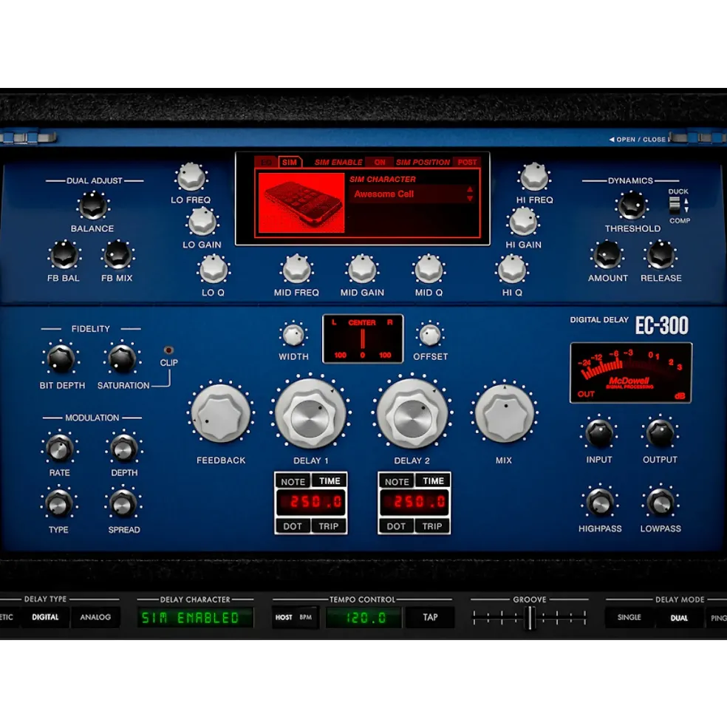Select NOTE mode for Delay 1
The height and width of the screenshot is (728, 727).
(x=293, y=481)
